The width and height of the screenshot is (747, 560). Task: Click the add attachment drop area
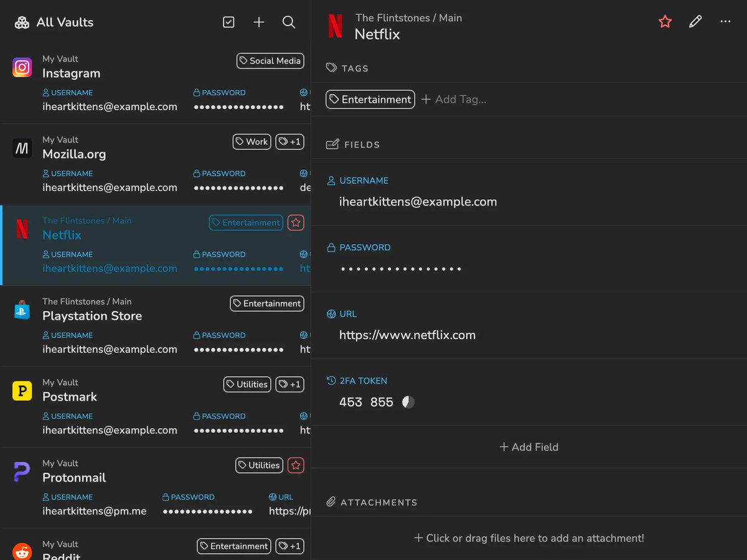click(529, 538)
